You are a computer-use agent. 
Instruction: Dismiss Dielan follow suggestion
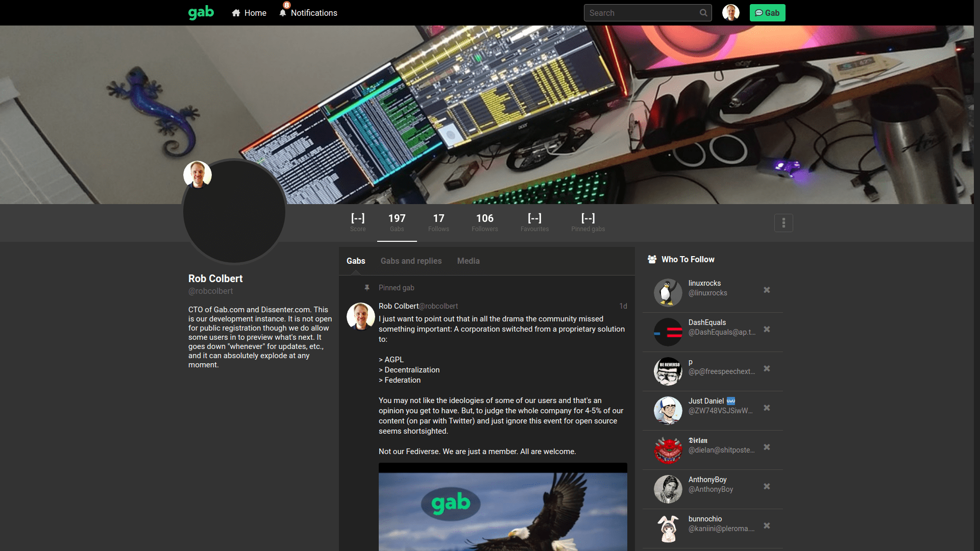pyautogui.click(x=767, y=447)
